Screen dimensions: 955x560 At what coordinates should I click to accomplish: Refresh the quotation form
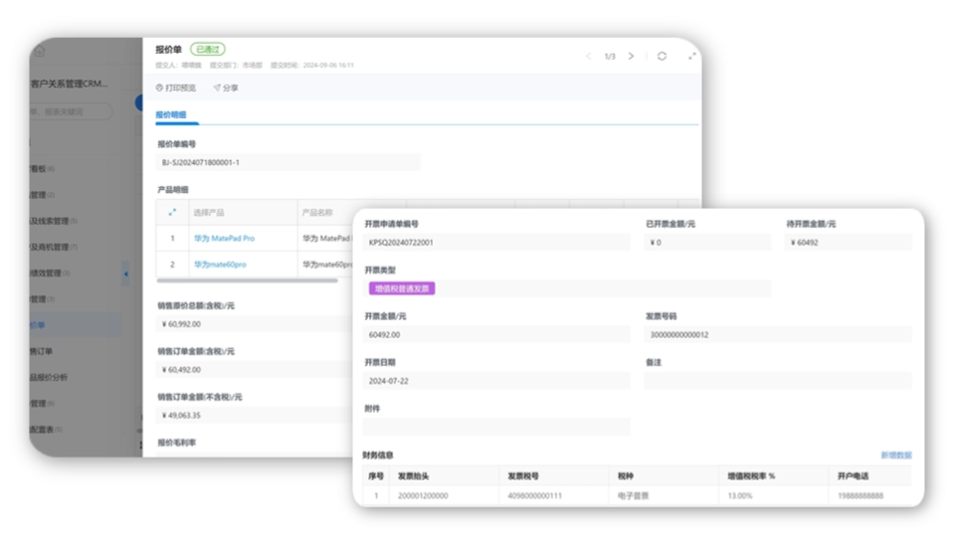663,56
